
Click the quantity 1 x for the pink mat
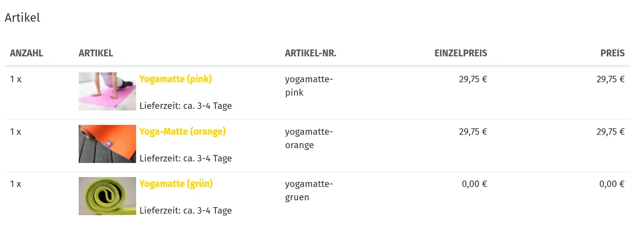pyautogui.click(x=16, y=79)
